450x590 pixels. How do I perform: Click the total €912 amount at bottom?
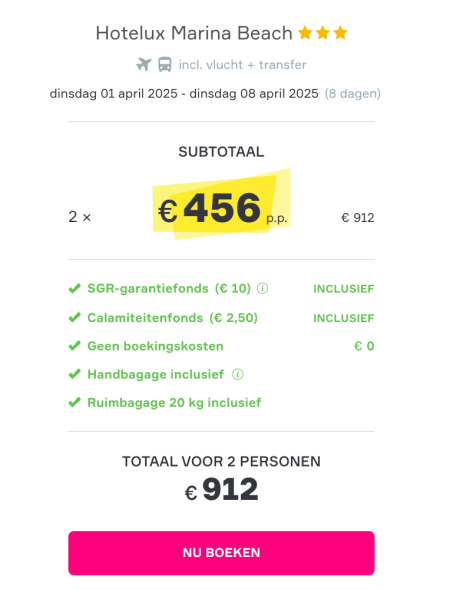point(221,490)
